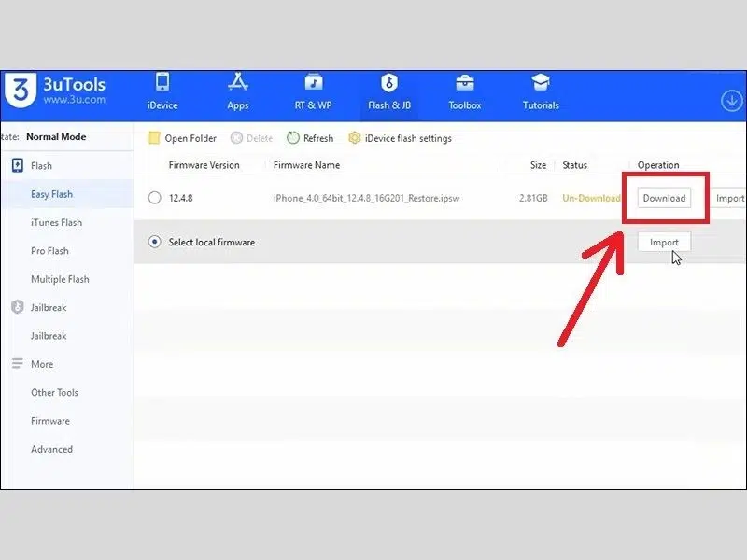Click the Operation column header

tap(658, 165)
